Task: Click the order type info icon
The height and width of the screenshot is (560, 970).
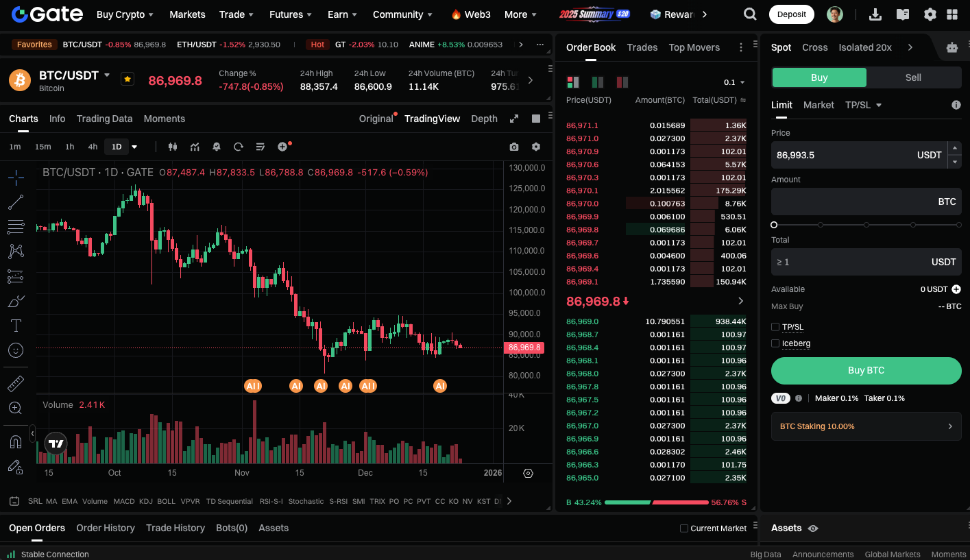Action: (956, 105)
